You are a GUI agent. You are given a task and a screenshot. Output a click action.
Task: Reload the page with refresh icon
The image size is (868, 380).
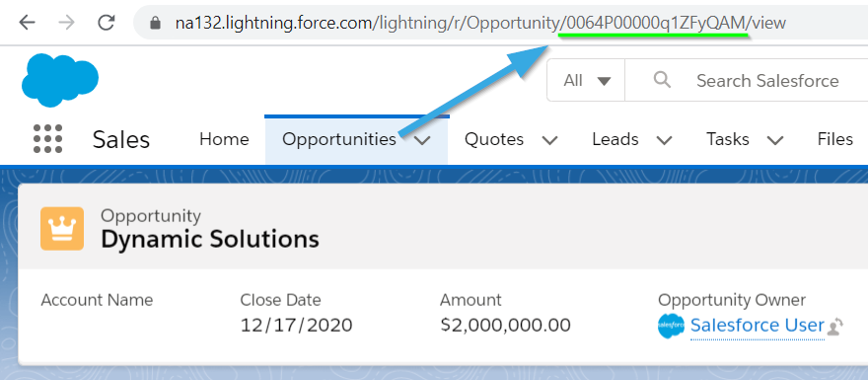tap(106, 22)
